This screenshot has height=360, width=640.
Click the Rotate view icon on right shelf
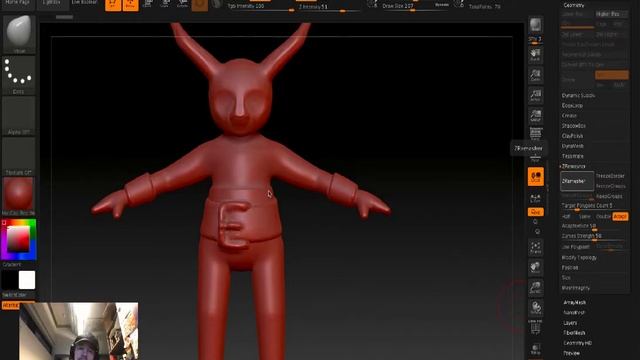[x=536, y=308]
